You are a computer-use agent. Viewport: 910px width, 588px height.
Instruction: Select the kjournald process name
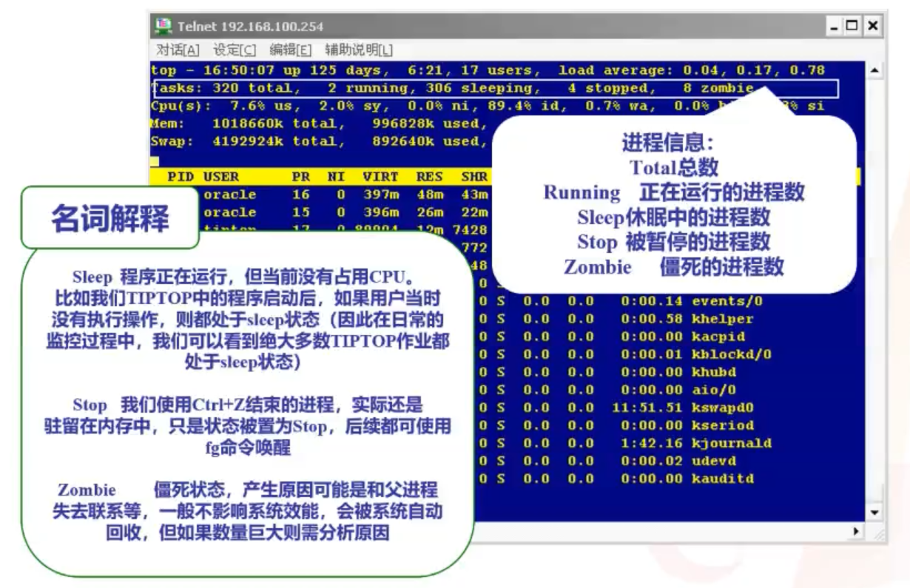pos(732,444)
